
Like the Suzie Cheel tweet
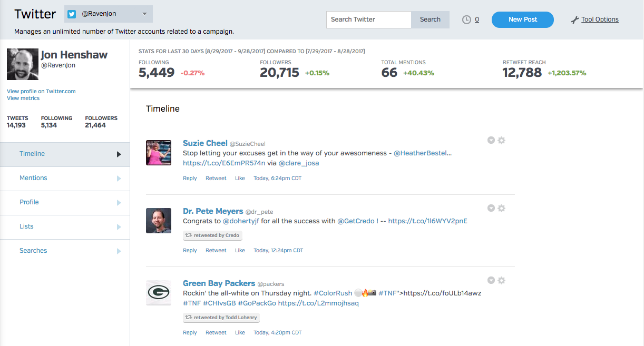pos(240,179)
